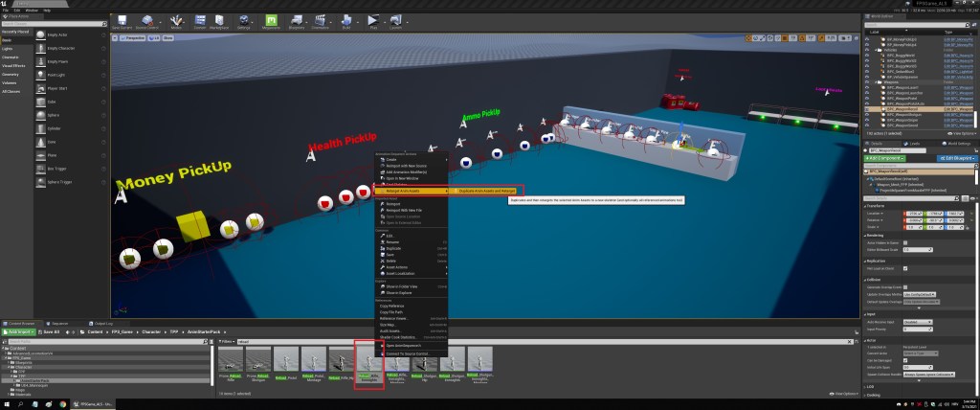Click the Duplicate context menu entry
The width and height of the screenshot is (980, 410).
coord(392,246)
